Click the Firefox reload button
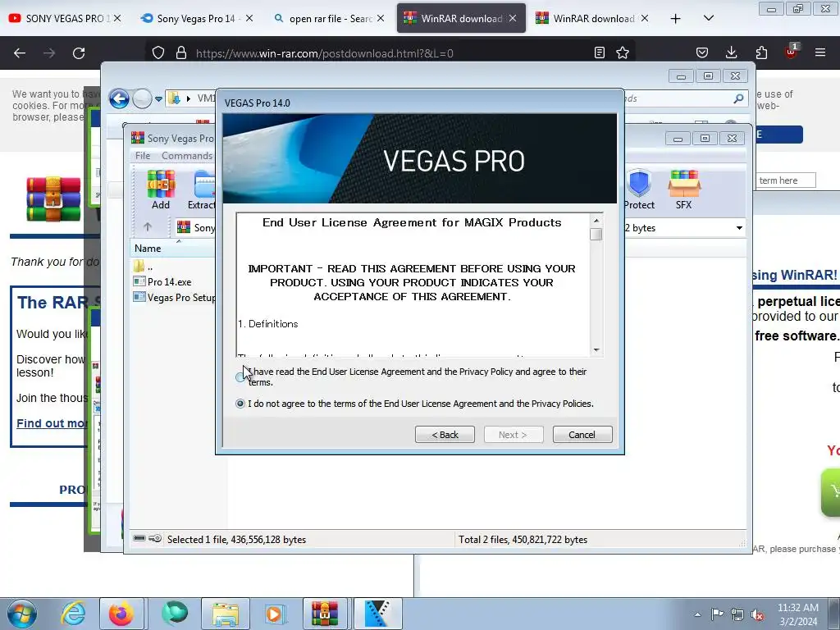Viewport: 840px width, 630px height. (x=79, y=53)
